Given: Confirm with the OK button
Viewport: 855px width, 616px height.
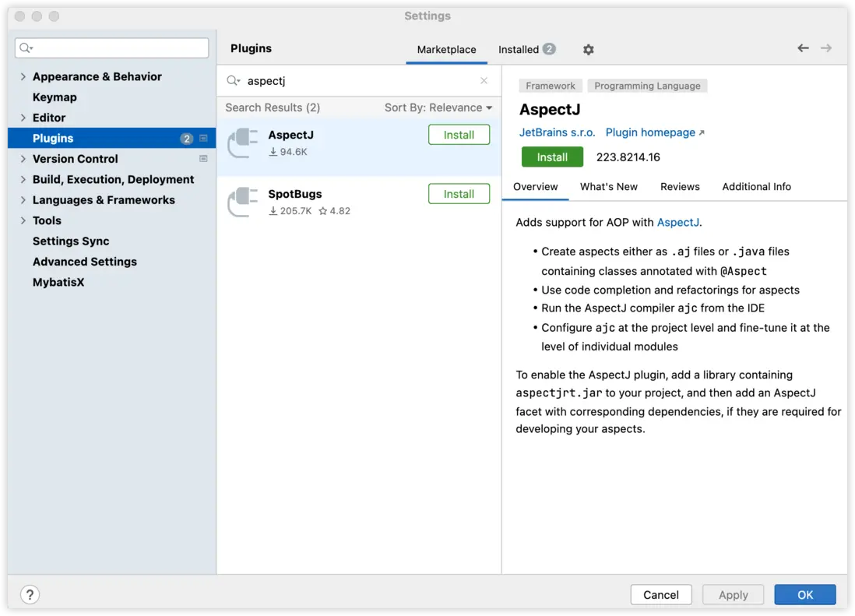Looking at the screenshot, I should (805, 594).
